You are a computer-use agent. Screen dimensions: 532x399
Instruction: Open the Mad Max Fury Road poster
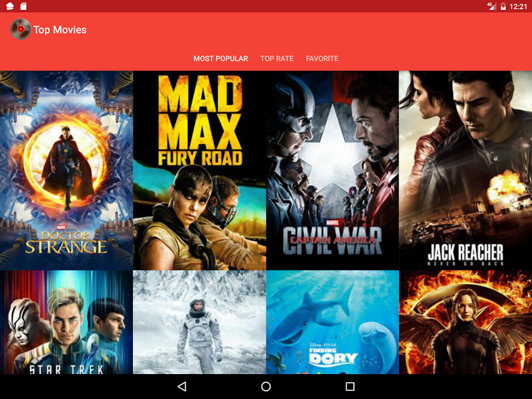(x=200, y=170)
